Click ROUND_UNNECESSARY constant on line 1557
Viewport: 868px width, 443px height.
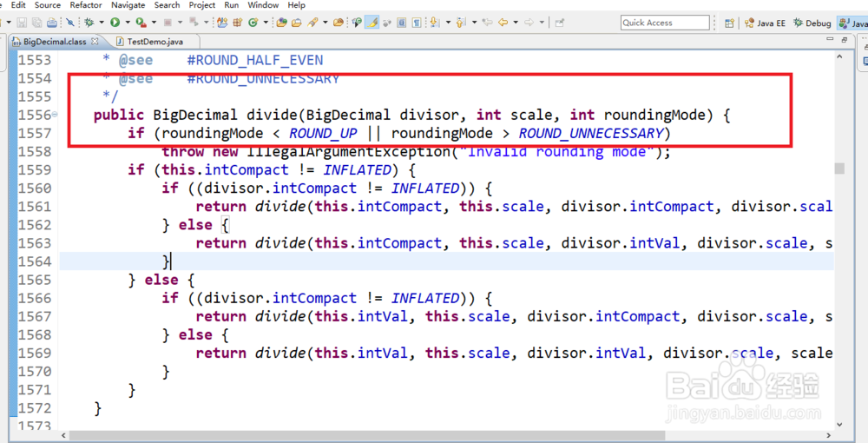coord(590,134)
